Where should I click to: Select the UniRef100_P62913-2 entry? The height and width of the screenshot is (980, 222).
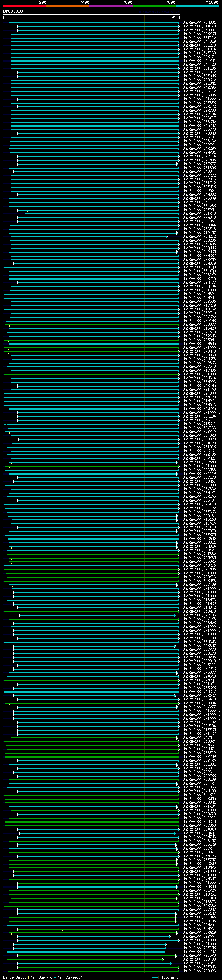pos(201,661)
